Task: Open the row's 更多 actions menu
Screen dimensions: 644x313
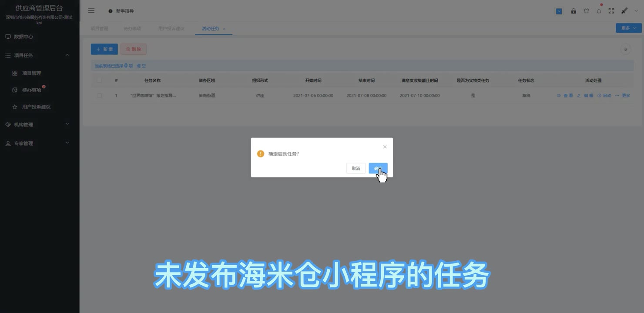Action: pos(623,96)
